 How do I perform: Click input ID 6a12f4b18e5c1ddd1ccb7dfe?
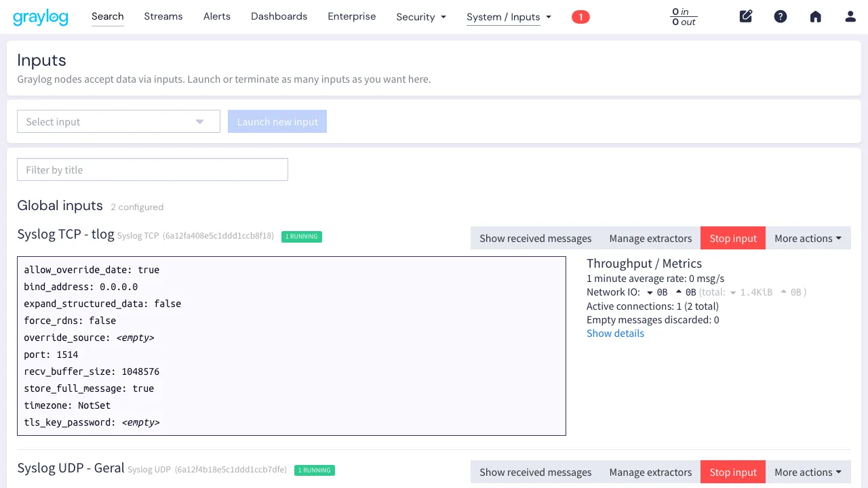pyautogui.click(x=231, y=470)
